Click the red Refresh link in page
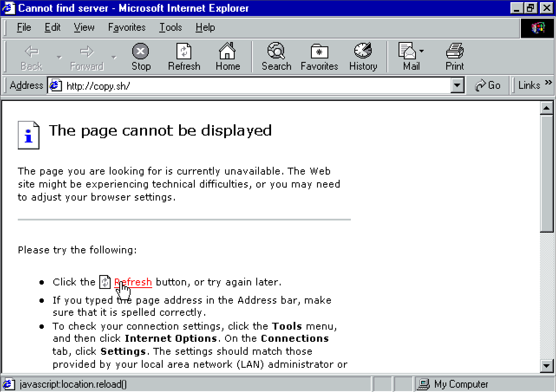 [x=133, y=282]
